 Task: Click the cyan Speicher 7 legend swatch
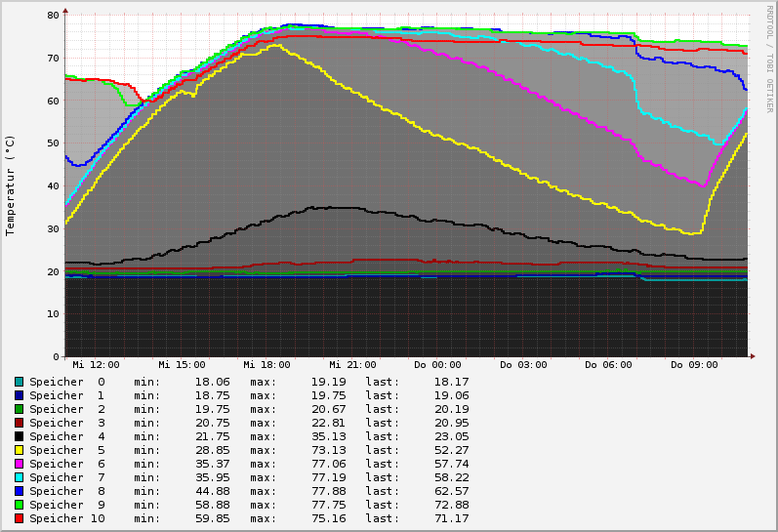(x=19, y=477)
